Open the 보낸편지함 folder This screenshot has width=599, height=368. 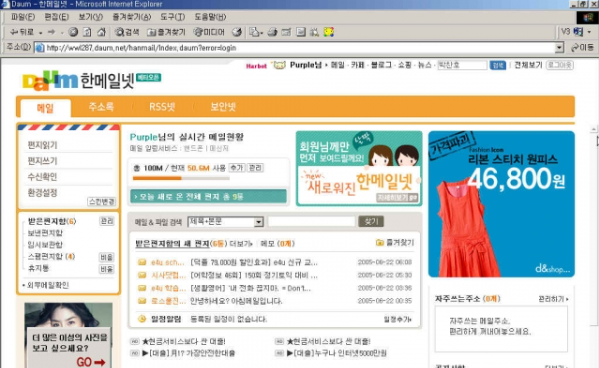click(45, 233)
